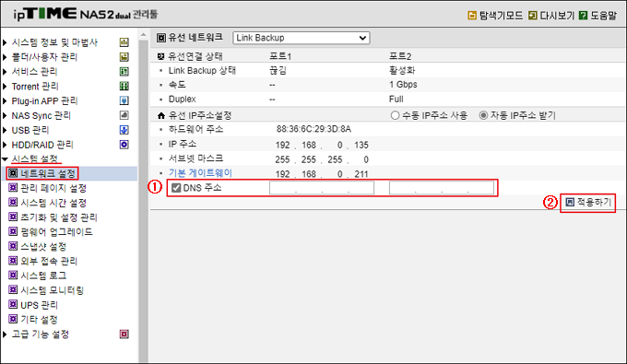Click icon left of 시스템 모니터링
627x364 pixels.
[13, 290]
